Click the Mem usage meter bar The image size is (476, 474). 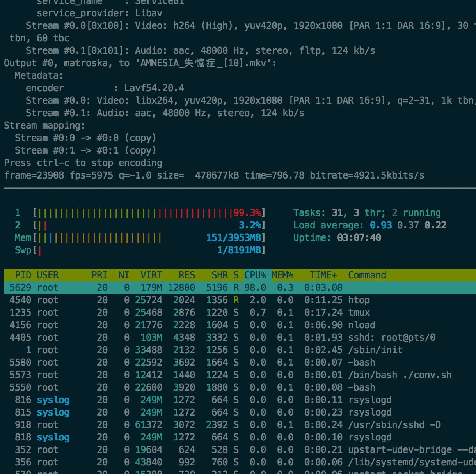149,238
